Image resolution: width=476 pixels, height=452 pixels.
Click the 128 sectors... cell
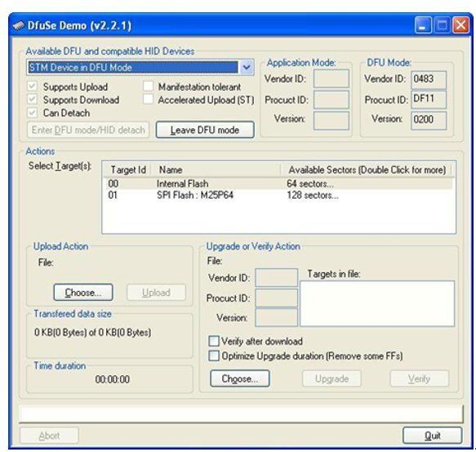[x=313, y=195]
